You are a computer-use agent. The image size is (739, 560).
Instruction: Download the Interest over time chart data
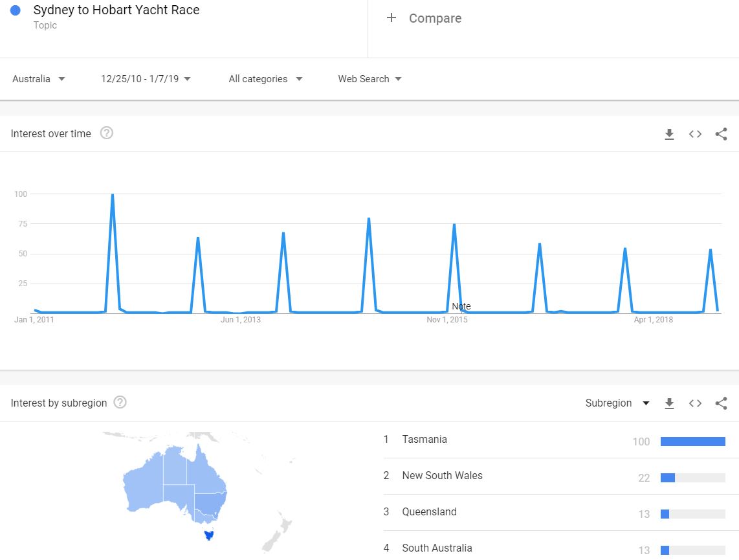click(x=669, y=135)
